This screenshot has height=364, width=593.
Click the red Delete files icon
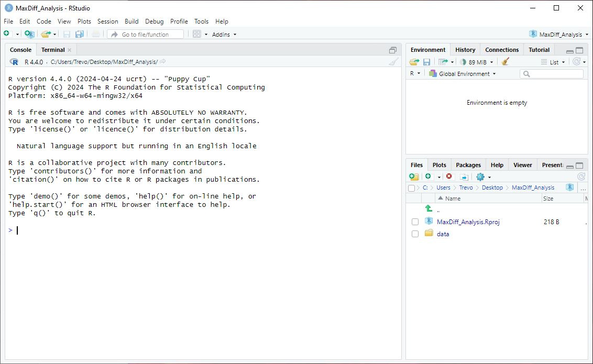click(x=449, y=177)
